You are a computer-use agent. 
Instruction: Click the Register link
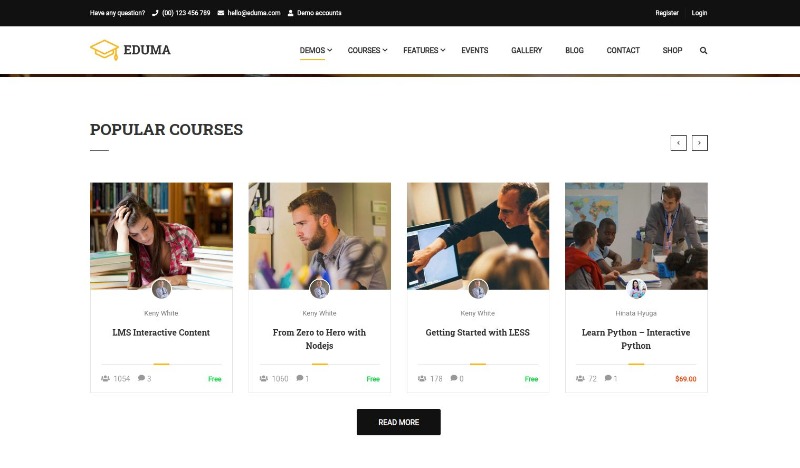667,13
